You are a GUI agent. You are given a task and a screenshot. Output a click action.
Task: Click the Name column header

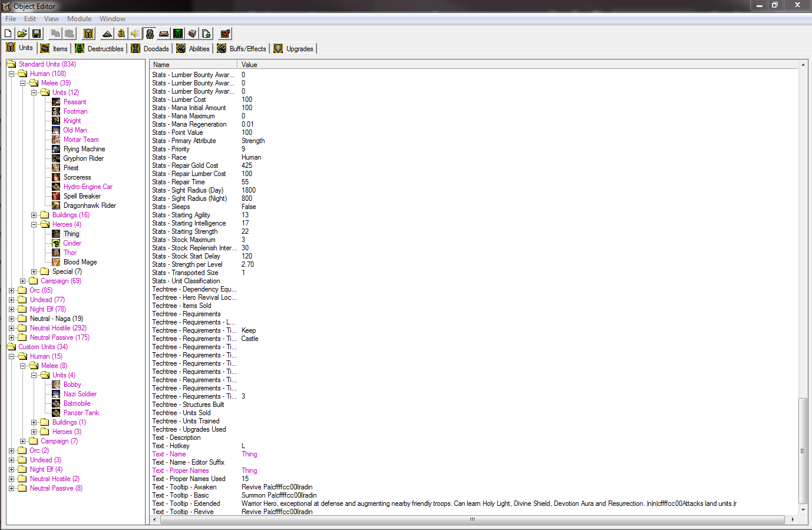click(x=193, y=65)
